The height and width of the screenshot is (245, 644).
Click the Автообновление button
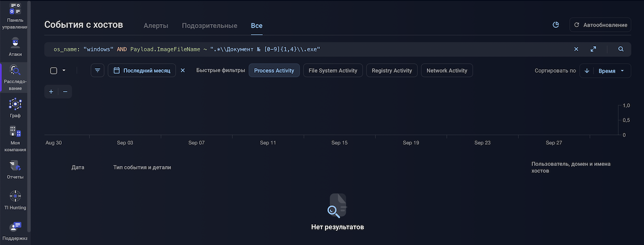pos(600,25)
